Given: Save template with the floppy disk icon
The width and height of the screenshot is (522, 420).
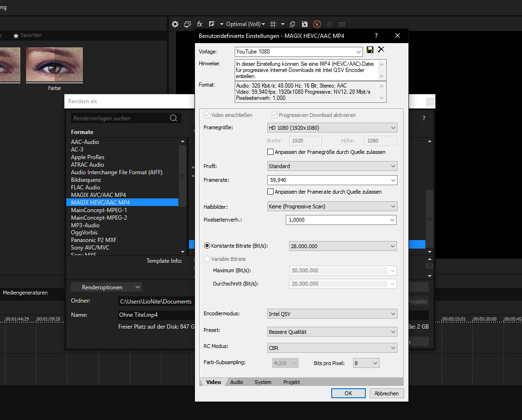Looking at the screenshot, I should pos(370,50).
